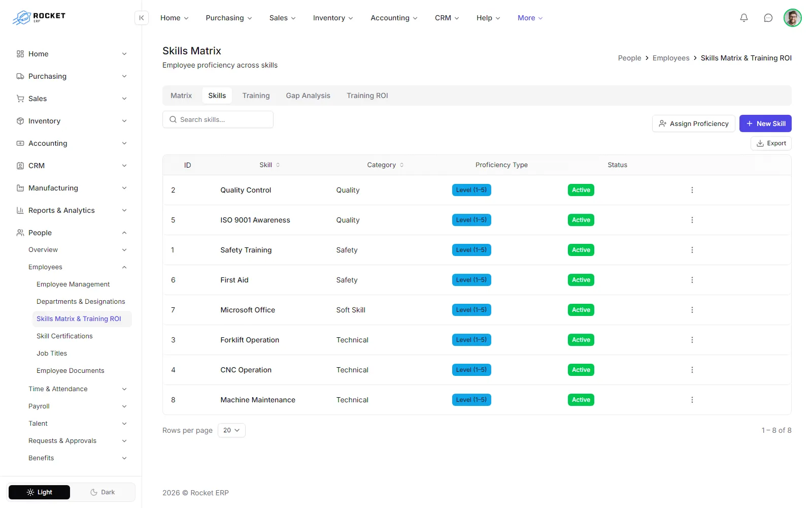Open the chat messages icon

coord(768,18)
